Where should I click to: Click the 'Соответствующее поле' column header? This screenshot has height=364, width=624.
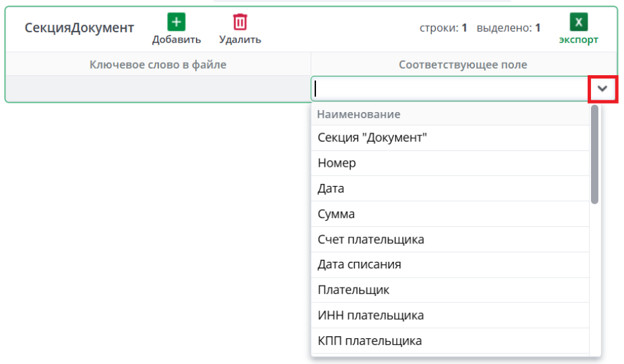point(463,65)
